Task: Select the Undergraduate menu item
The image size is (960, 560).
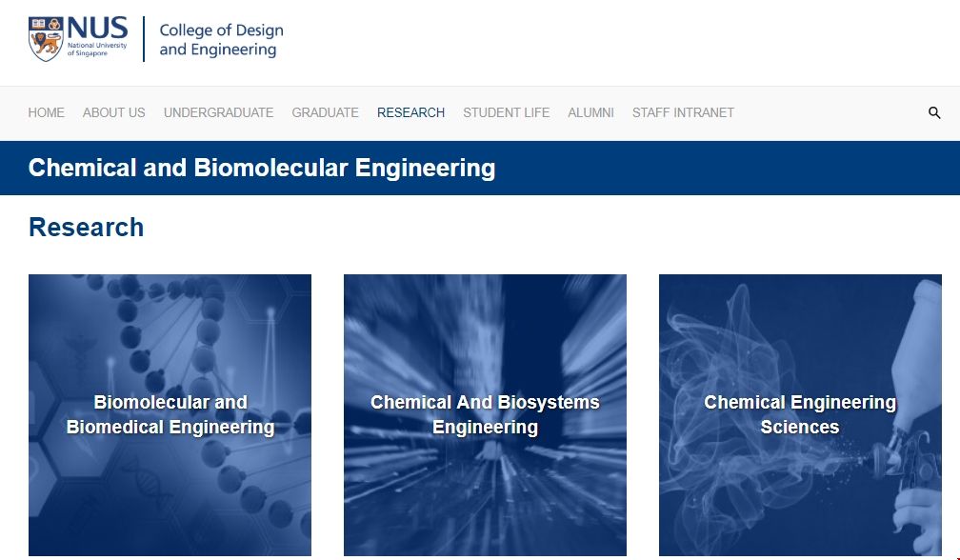Action: [x=218, y=112]
